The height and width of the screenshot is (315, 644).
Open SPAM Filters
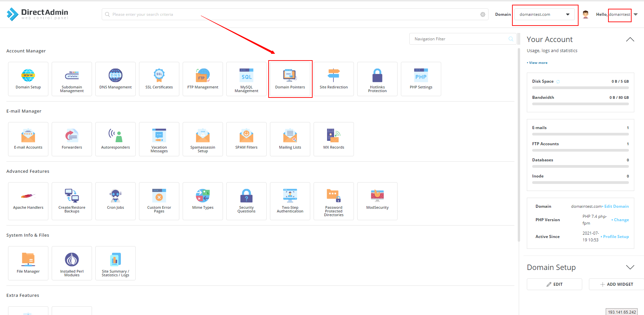click(246, 139)
